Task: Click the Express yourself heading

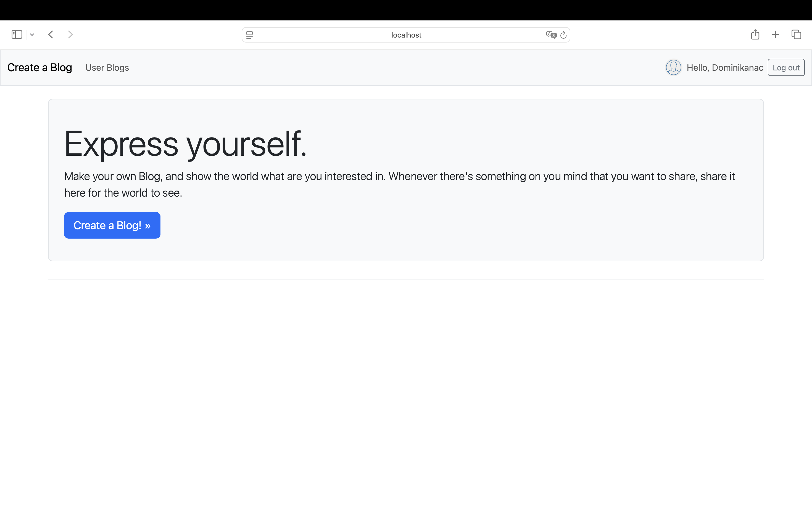Action: [x=186, y=144]
